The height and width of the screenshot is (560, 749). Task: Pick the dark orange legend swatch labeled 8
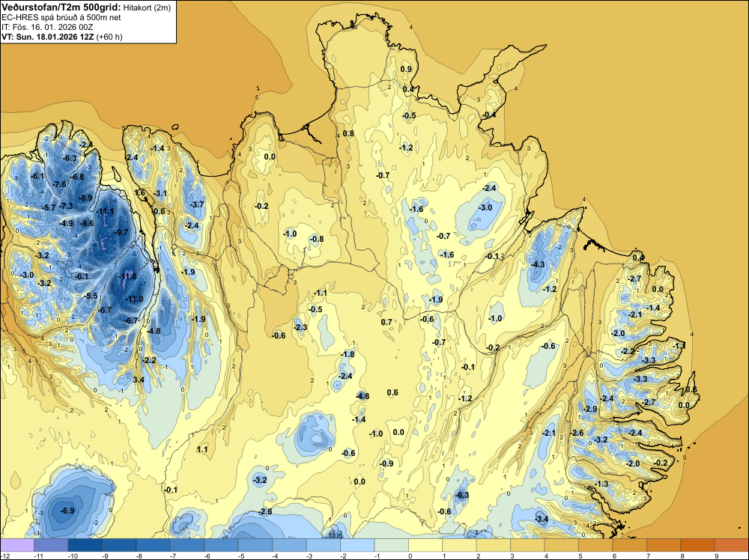tap(698, 545)
